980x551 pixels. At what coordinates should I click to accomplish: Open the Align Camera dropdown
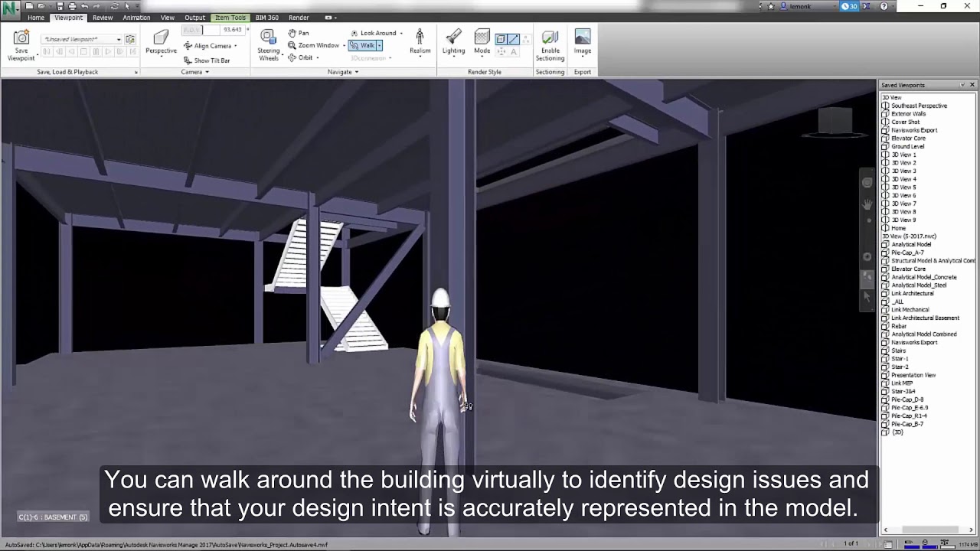click(x=234, y=45)
